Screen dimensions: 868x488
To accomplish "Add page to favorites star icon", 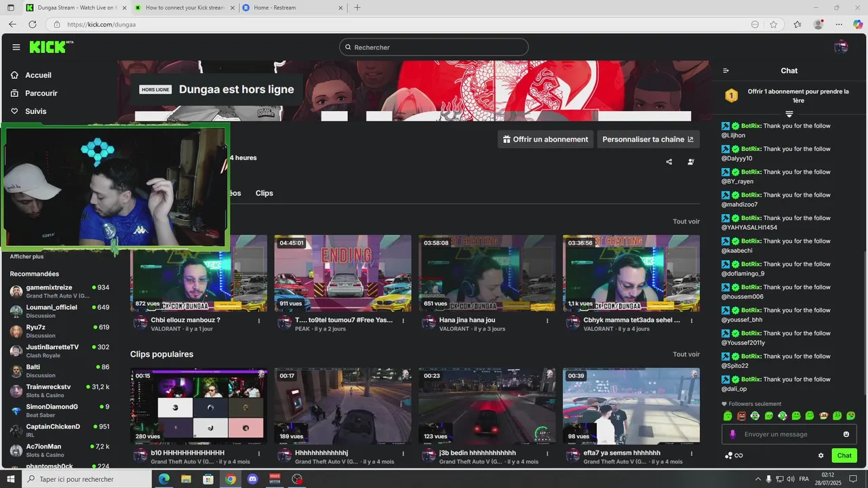I will click(774, 24).
